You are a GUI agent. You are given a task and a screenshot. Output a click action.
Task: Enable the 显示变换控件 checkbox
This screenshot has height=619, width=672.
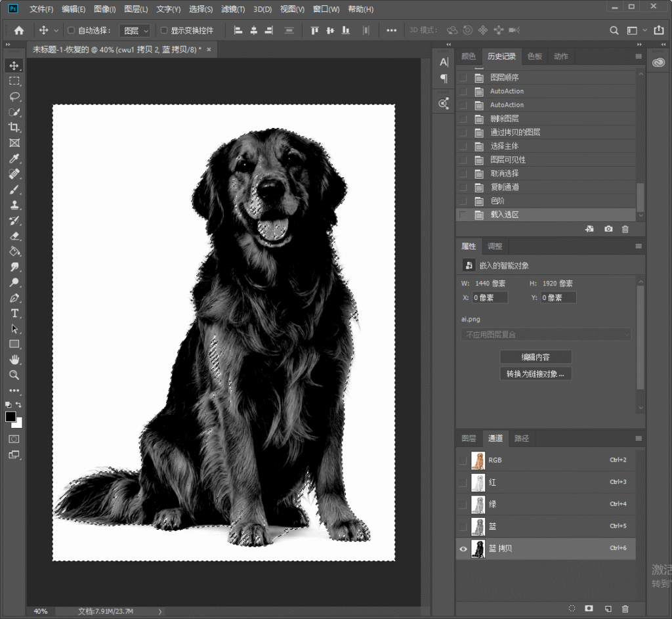pyautogui.click(x=163, y=30)
